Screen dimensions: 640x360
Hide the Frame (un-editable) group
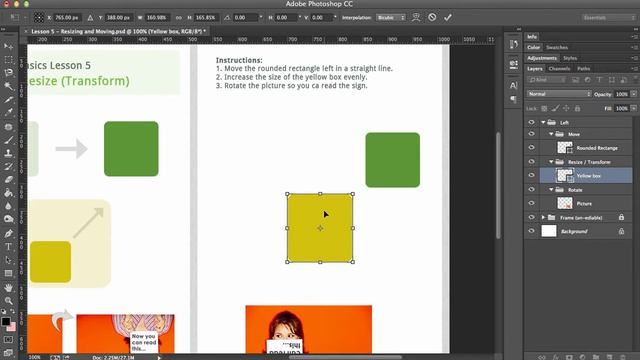point(531,218)
